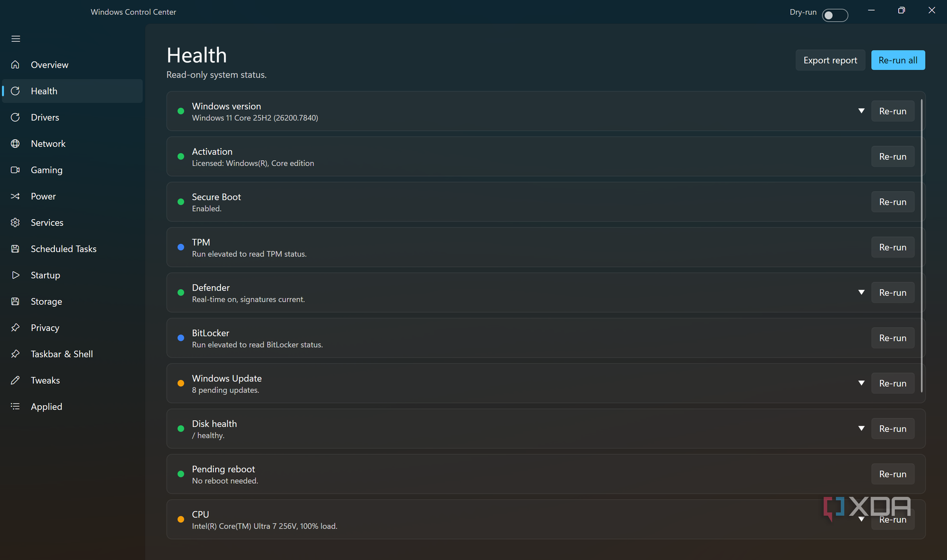Click the Scheduled Tasks save icon

coord(15,249)
